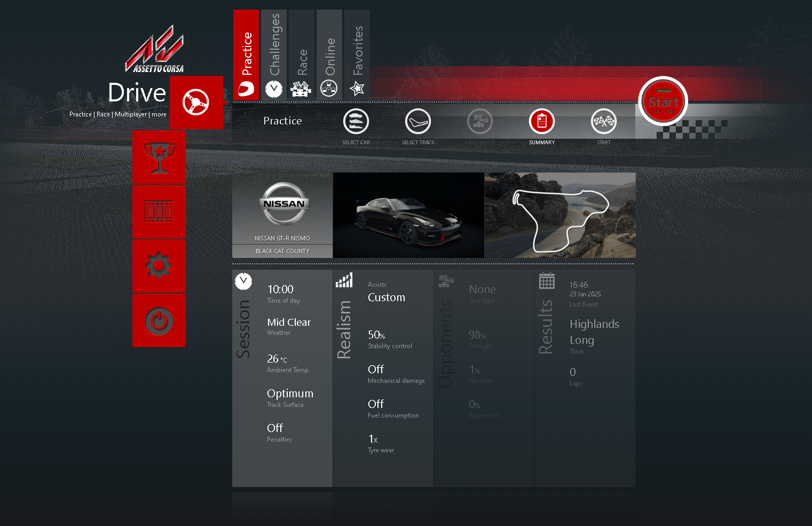Click the 1x tyre wear value

(x=373, y=439)
